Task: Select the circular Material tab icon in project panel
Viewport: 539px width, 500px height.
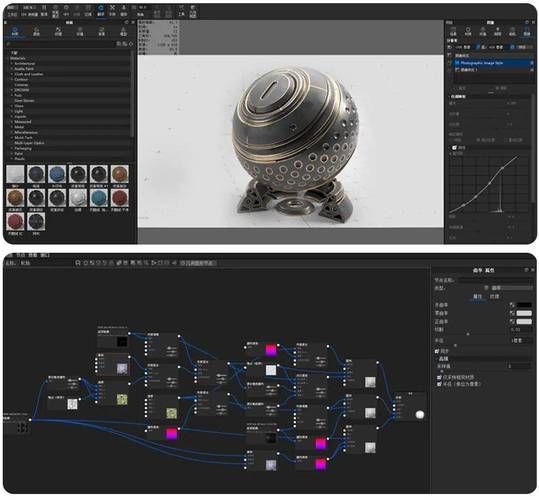Action: click(x=468, y=31)
